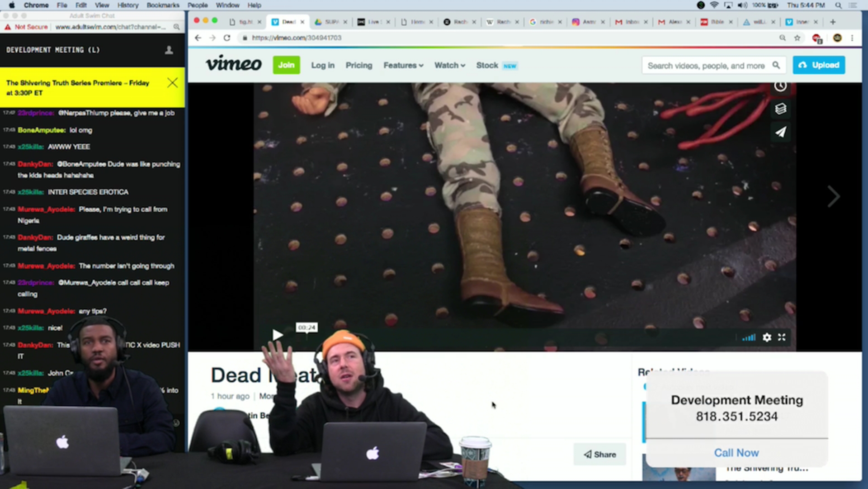The image size is (868, 489).
Task: Open the Pricing page
Action: 359,65
